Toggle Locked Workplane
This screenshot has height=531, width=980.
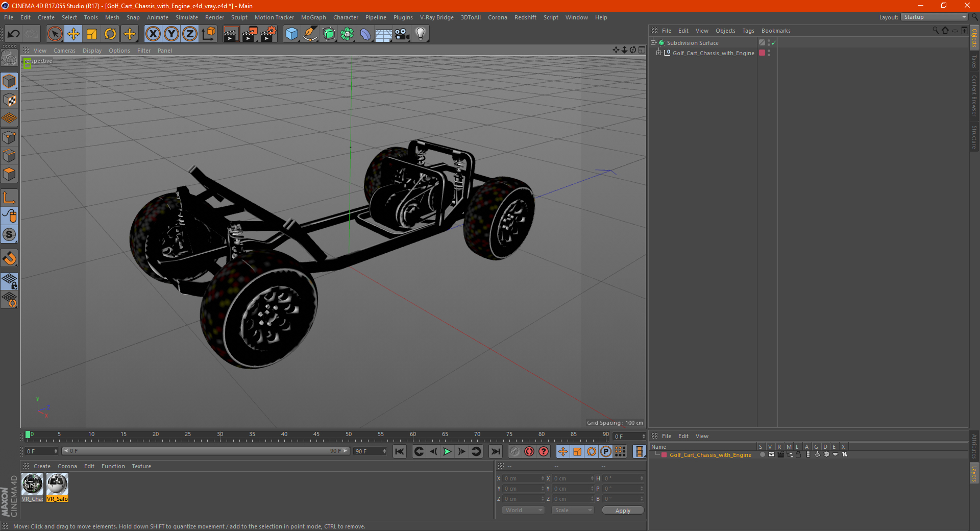(x=9, y=281)
